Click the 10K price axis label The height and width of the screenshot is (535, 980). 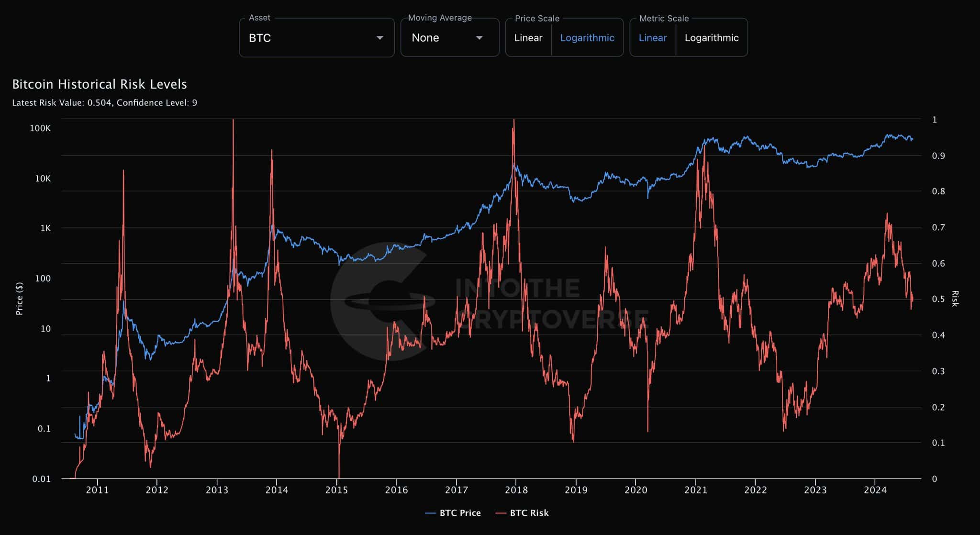coord(43,178)
